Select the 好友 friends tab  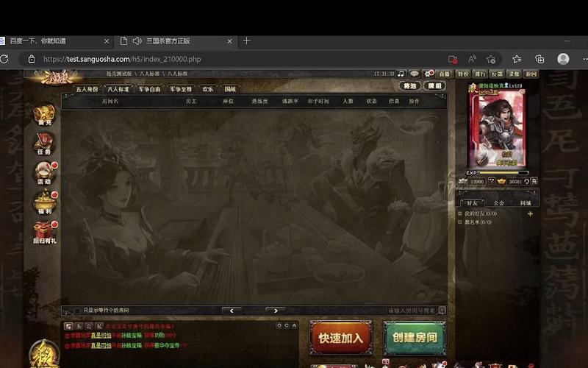coord(472,203)
